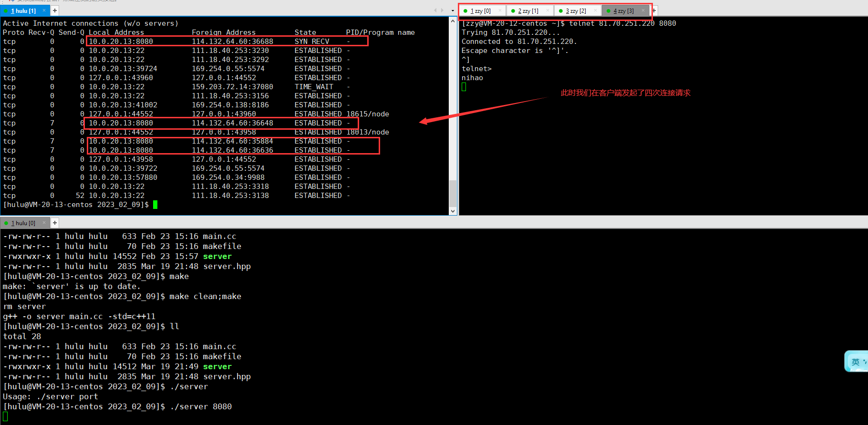
Task: Click green 'server' file dated Feb 23 15:57
Action: (217, 256)
